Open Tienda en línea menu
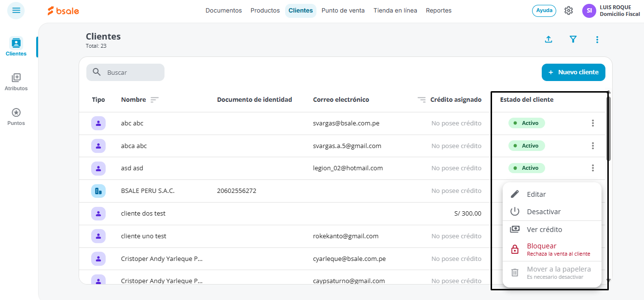 coord(395,11)
